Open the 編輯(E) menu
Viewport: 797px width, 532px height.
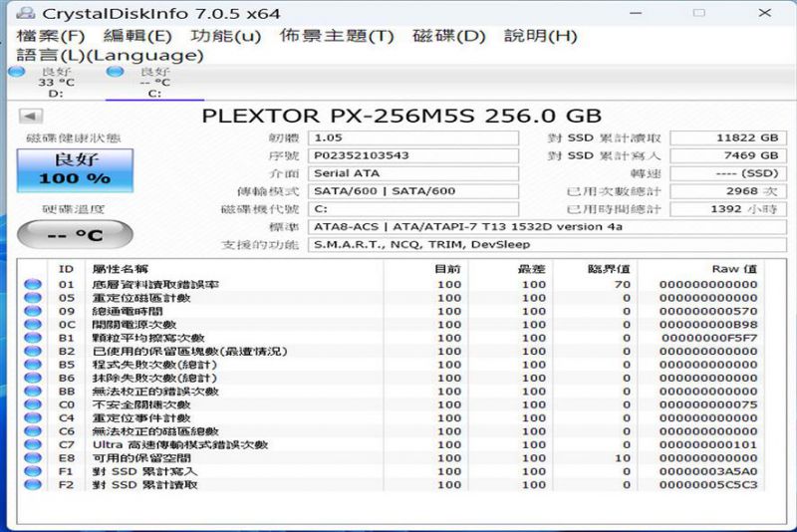point(137,36)
